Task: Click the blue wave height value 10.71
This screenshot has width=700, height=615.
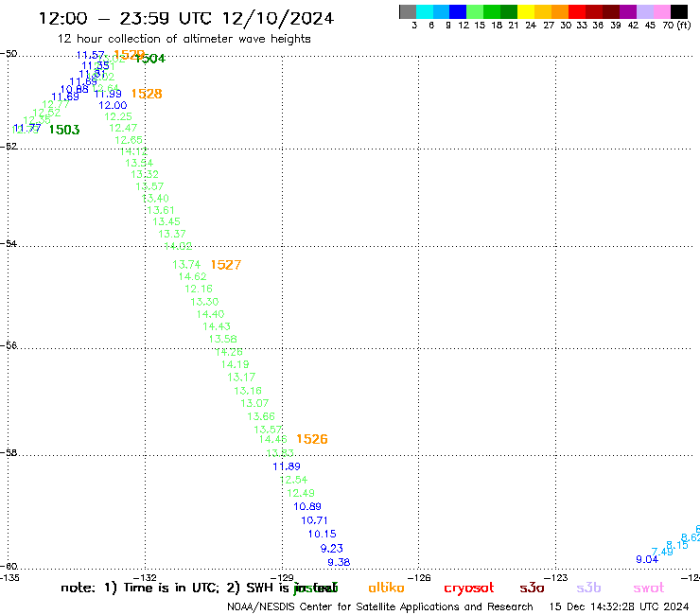Action: (x=314, y=520)
